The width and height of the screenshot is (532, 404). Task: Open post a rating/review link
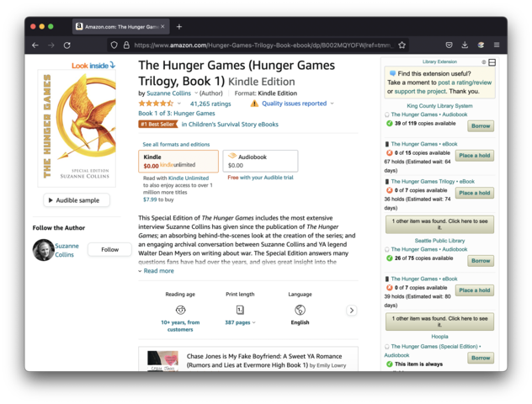[465, 82]
